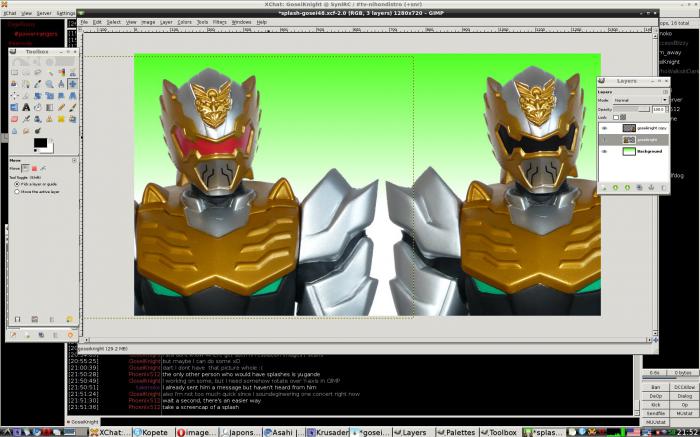Image resolution: width=700 pixels, height=437 pixels.
Task: Switch to Krusader in the taskbar
Action: pyautogui.click(x=329, y=432)
